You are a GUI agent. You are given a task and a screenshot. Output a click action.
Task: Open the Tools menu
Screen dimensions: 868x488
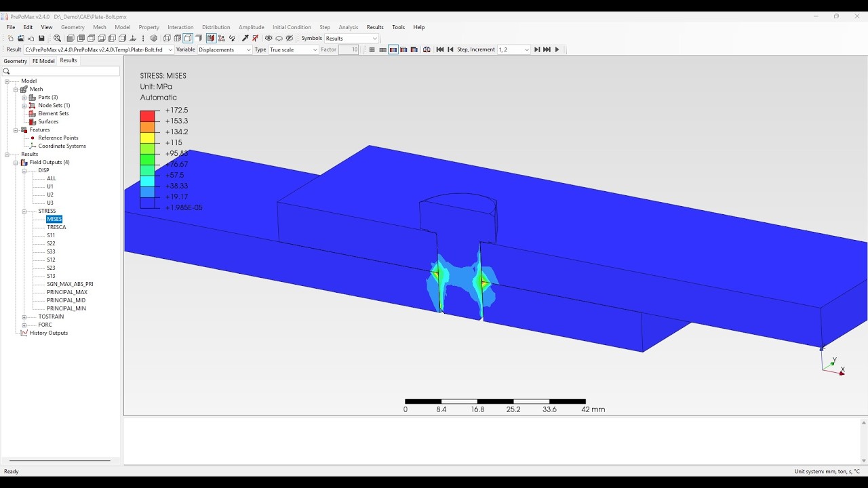(x=399, y=27)
